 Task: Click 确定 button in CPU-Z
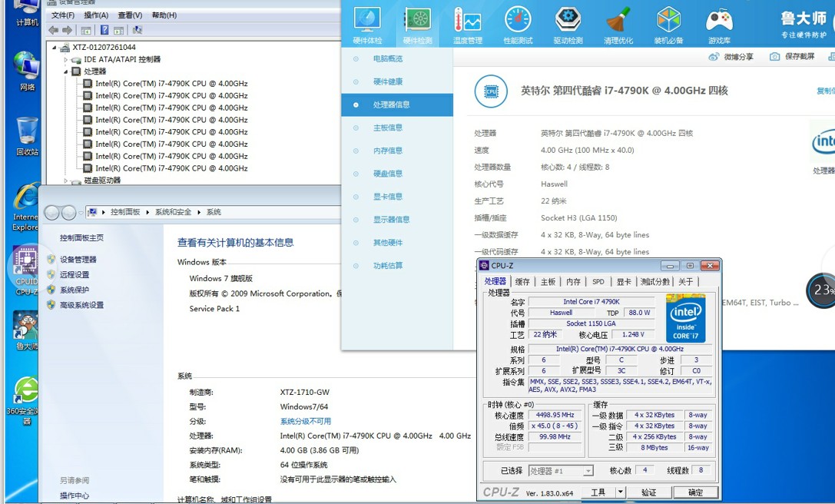[695, 492]
